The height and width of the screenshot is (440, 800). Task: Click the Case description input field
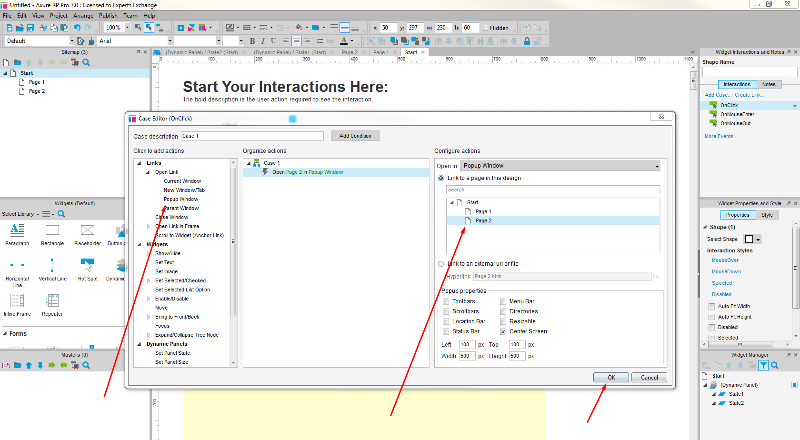(x=252, y=136)
